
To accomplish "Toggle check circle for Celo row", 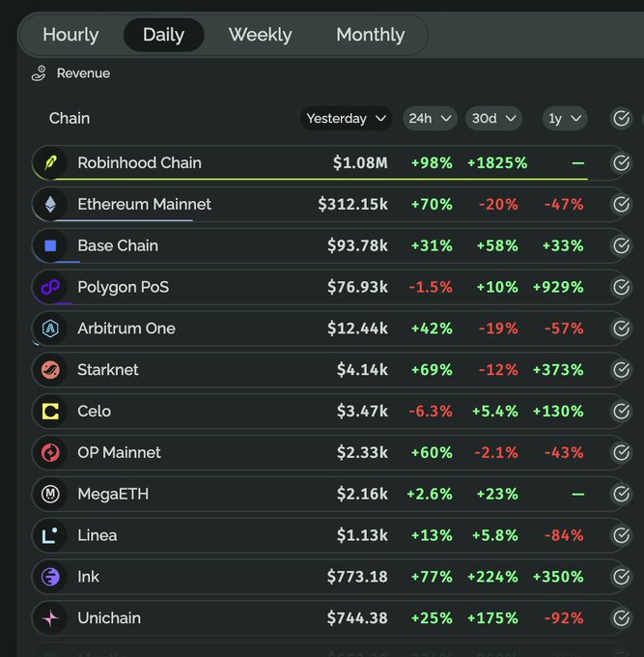I will (621, 411).
